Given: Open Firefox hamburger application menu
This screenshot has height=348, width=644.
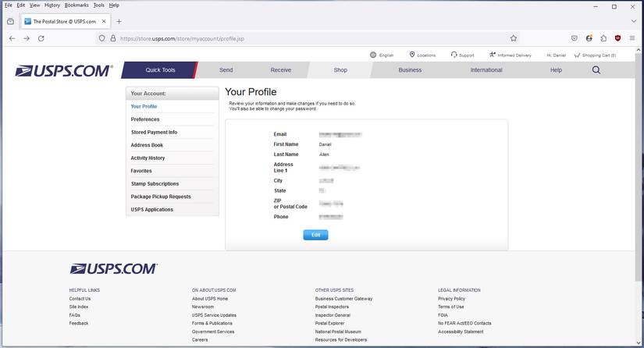Looking at the screenshot, I should click(632, 38).
